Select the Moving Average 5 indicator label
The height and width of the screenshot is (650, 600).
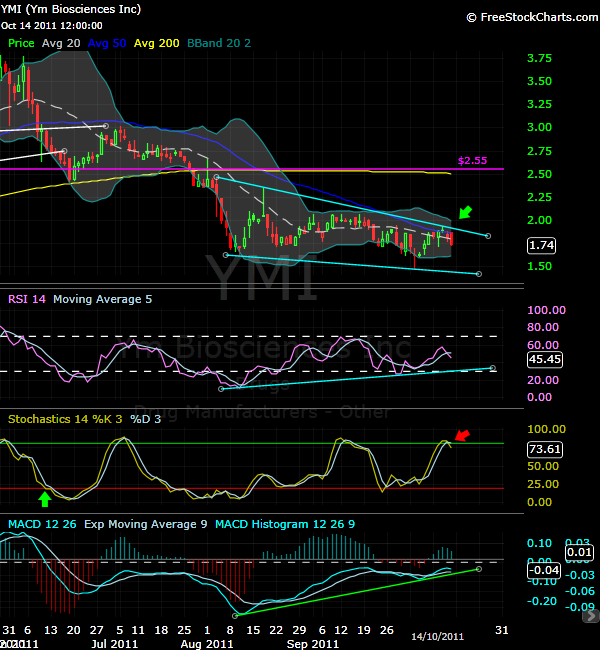102,299
